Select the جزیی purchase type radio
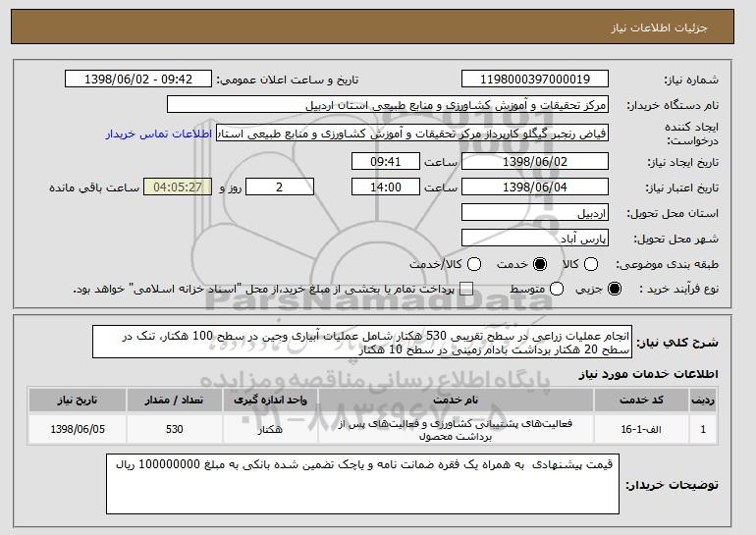Viewport: 756px width, 535px height. (x=615, y=290)
